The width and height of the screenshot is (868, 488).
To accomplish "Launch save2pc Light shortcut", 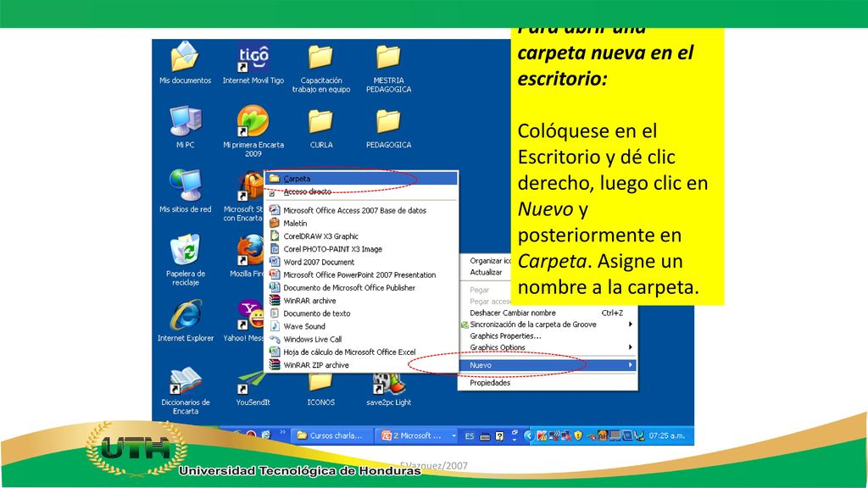I will coord(388,390).
